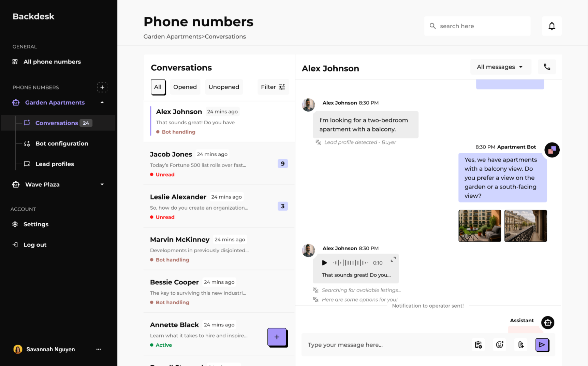Open the Filter options

click(273, 87)
